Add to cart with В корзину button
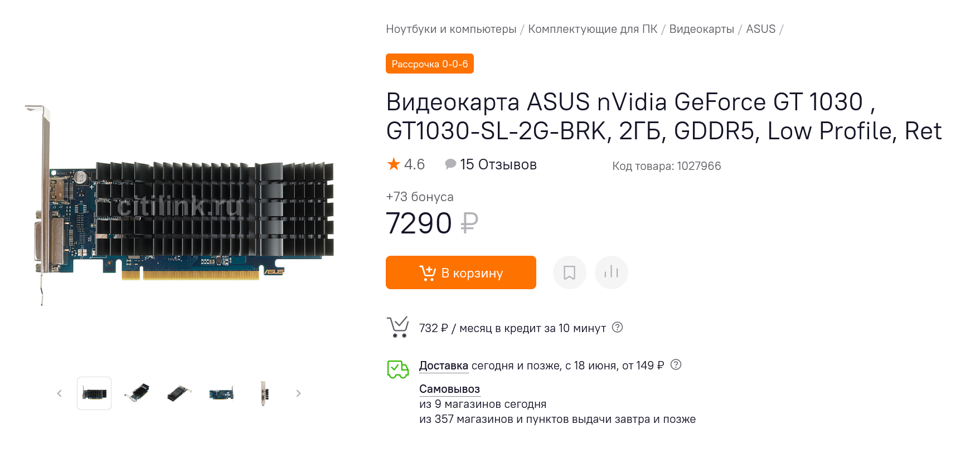Viewport: 980px width, 458px height. pos(460,272)
